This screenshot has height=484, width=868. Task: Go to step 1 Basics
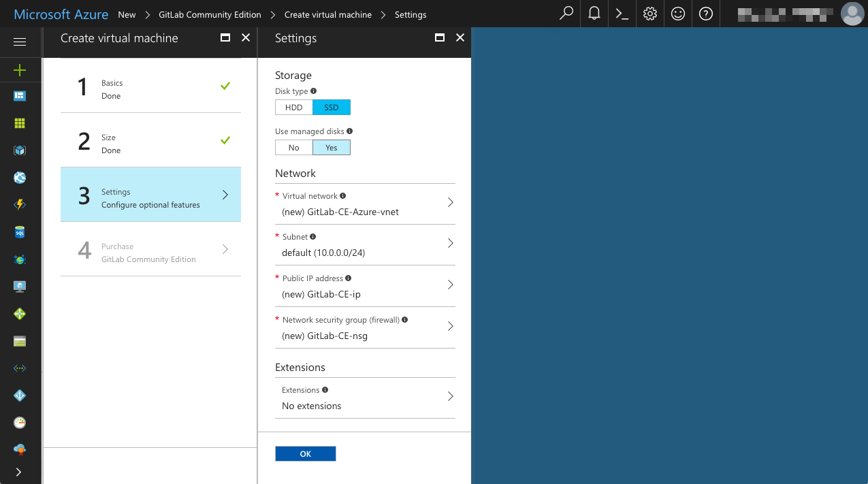coord(150,89)
